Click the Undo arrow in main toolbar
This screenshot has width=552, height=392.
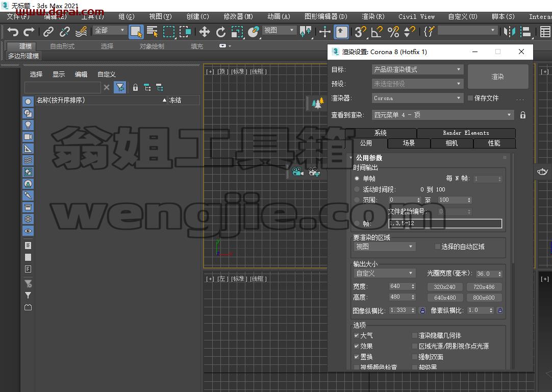point(13,32)
